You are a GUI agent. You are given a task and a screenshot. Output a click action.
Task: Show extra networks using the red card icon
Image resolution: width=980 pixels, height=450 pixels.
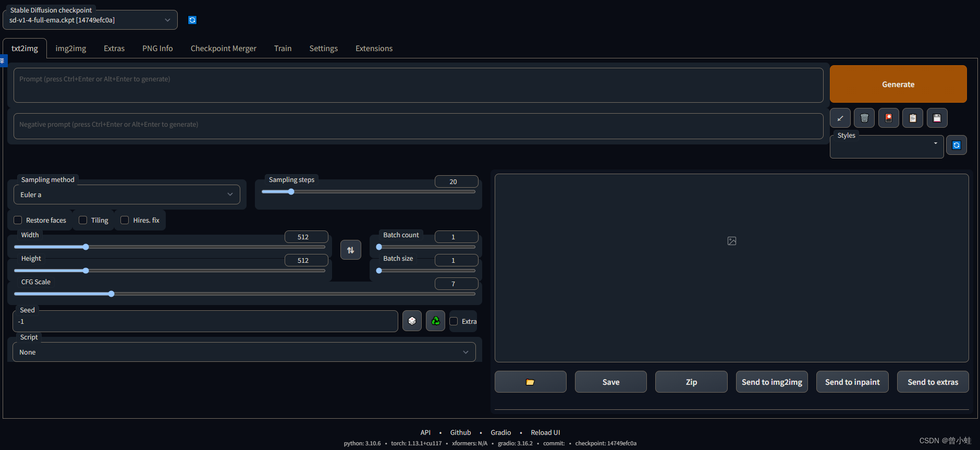[x=889, y=118]
